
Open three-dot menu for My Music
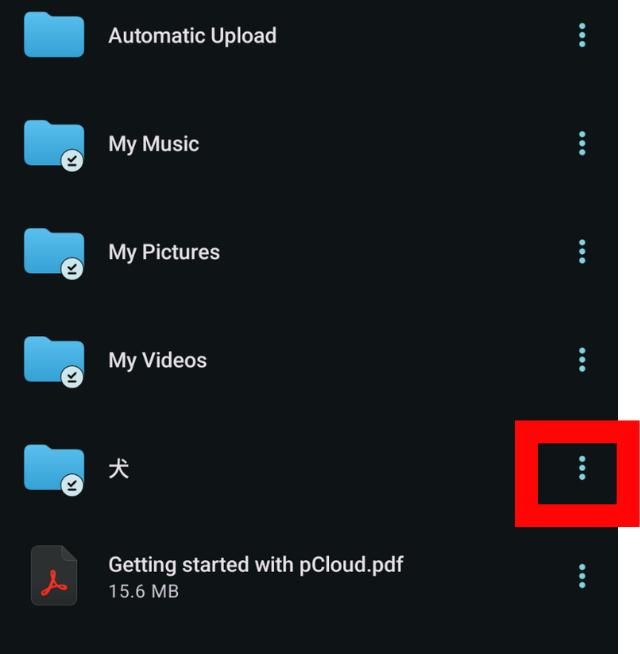click(x=582, y=143)
